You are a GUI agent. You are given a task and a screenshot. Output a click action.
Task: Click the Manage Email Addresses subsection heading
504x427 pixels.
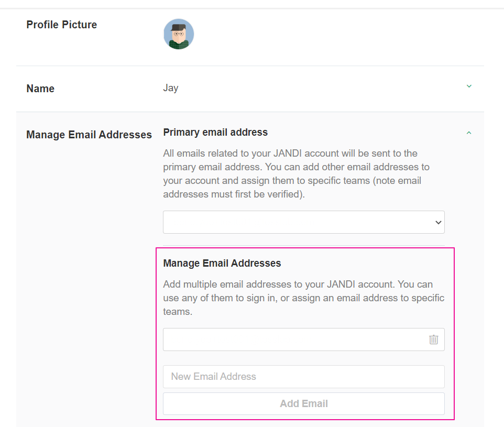pyautogui.click(x=222, y=263)
